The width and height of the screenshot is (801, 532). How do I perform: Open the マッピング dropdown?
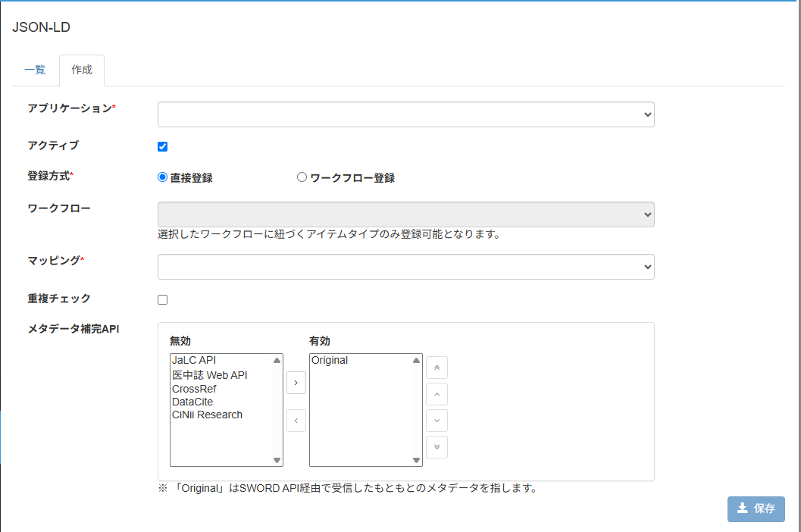point(405,267)
